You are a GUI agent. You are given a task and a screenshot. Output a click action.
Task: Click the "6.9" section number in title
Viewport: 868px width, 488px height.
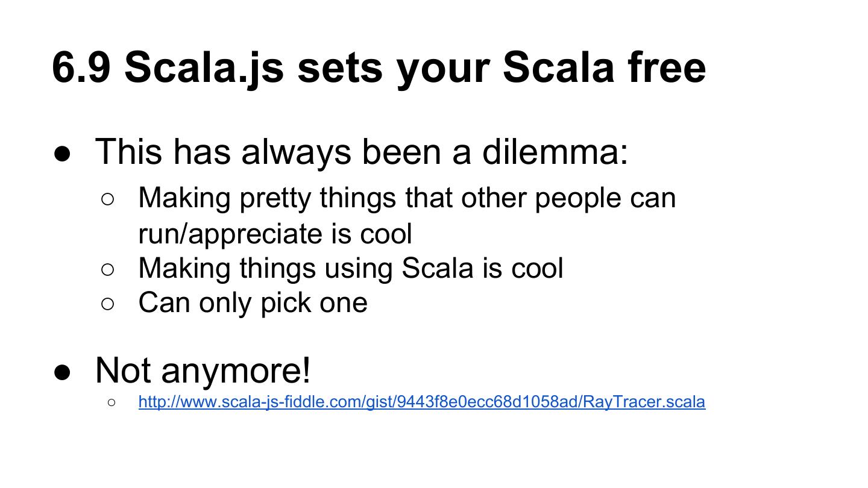81,67
